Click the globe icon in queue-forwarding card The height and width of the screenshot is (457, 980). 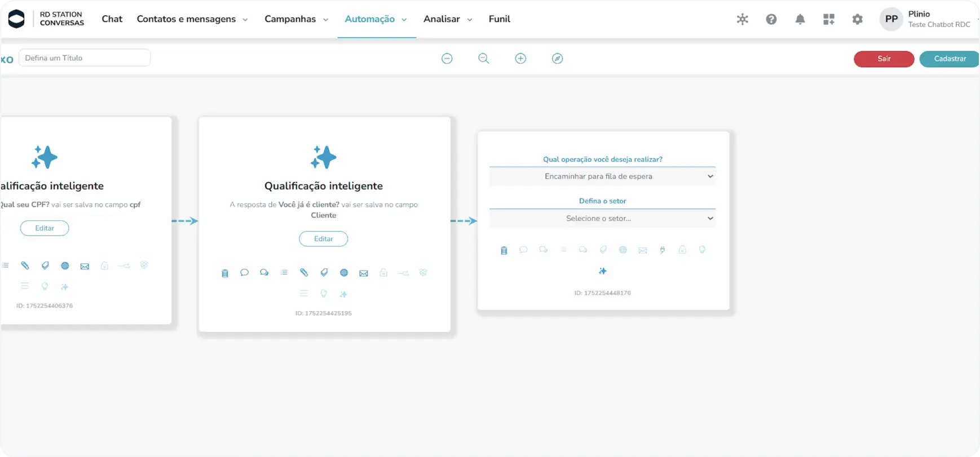coord(623,250)
